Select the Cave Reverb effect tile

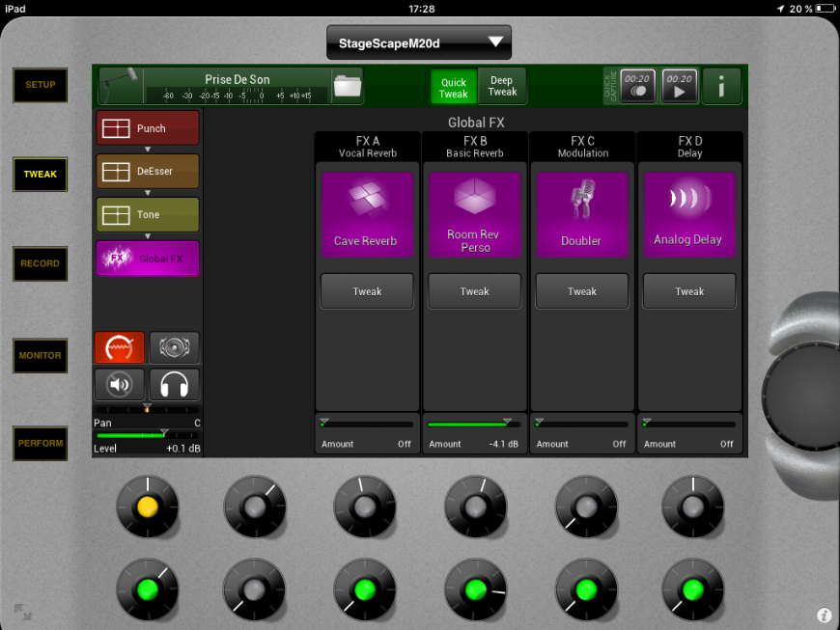click(x=366, y=214)
